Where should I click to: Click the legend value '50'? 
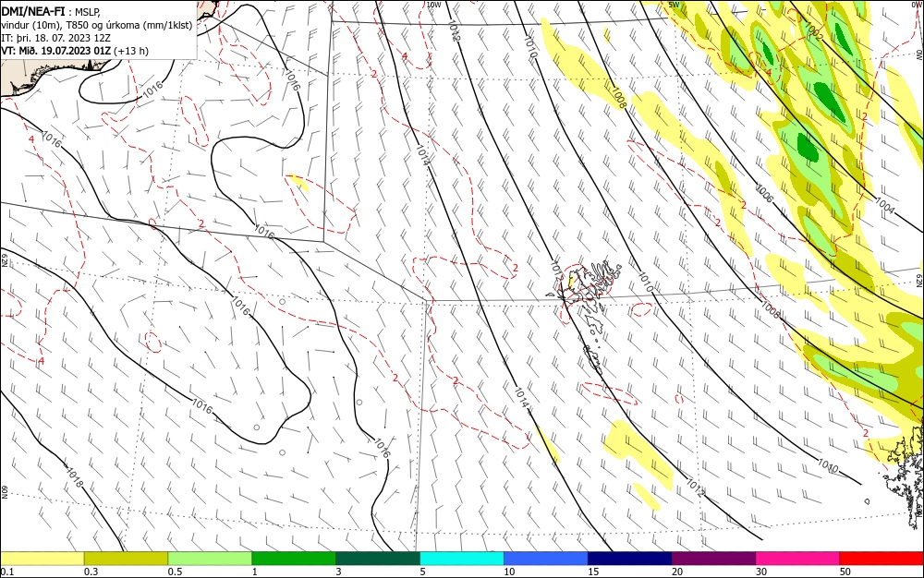tap(845, 572)
